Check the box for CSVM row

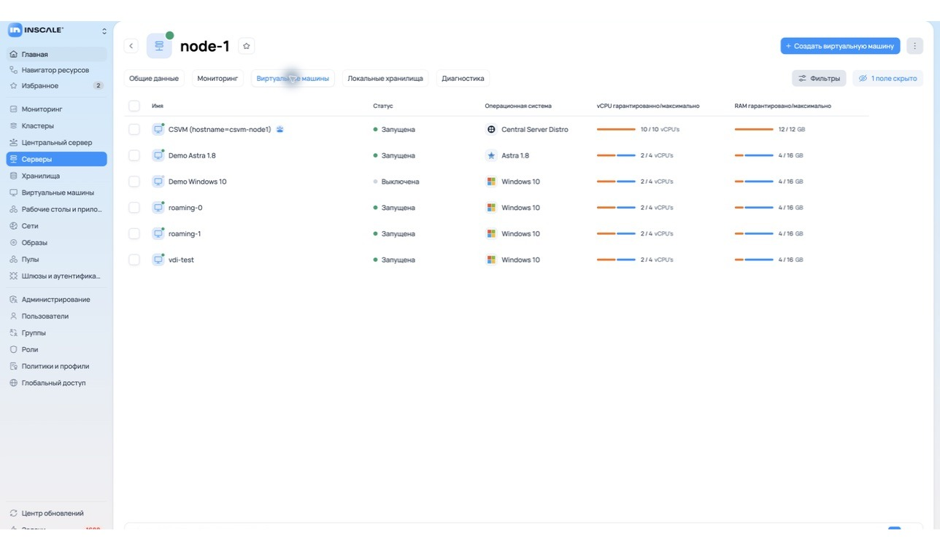coord(134,129)
